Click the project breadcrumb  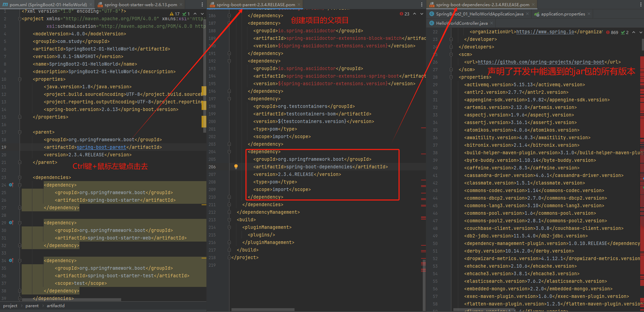10,306
